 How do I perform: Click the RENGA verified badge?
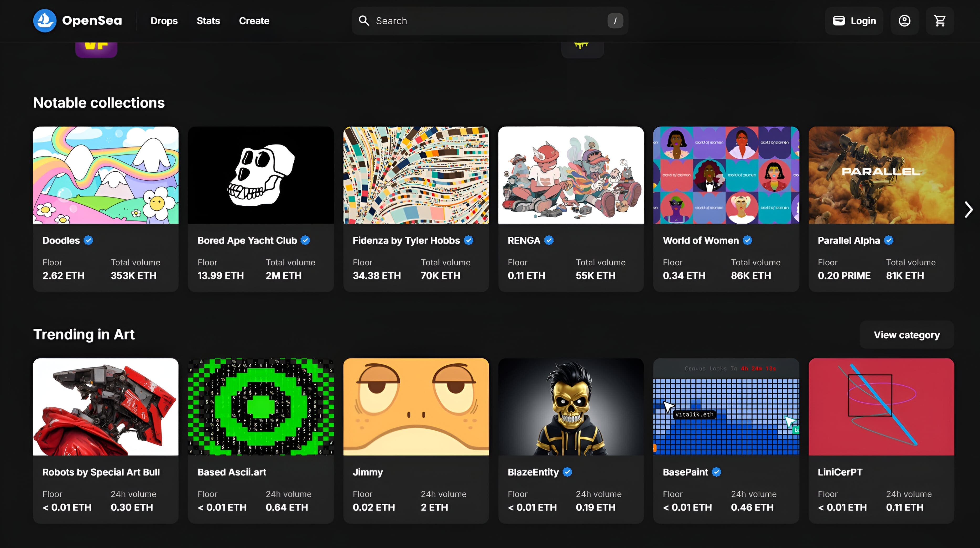tap(549, 241)
